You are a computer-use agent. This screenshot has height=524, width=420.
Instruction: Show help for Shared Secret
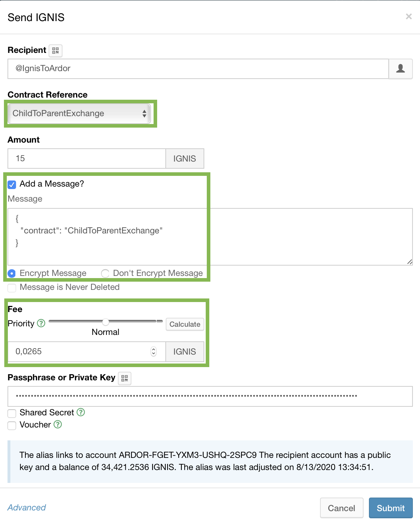pos(81,412)
